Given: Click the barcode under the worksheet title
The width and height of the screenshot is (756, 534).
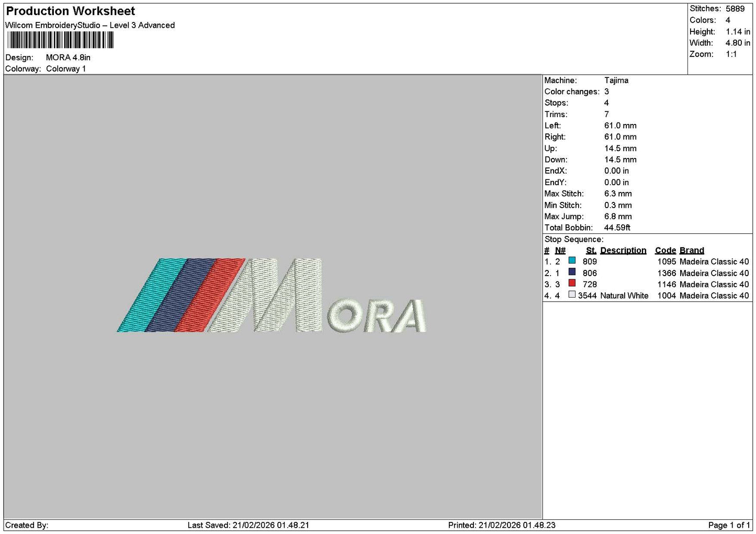Looking at the screenshot, I should pyautogui.click(x=60, y=40).
